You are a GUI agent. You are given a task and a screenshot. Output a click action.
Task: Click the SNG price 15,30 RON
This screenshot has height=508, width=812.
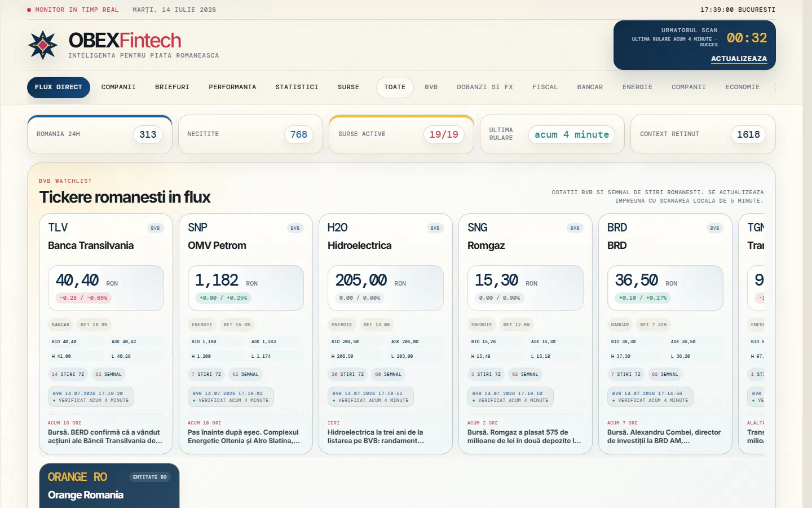506,281
